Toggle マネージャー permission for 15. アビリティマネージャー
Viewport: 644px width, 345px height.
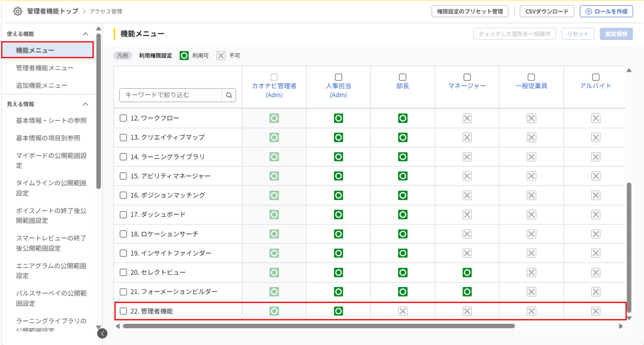467,176
